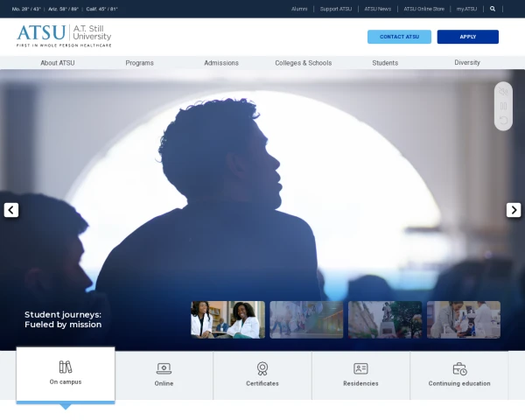Select the On campus books icon
This screenshot has width=525, height=420.
(x=66, y=367)
